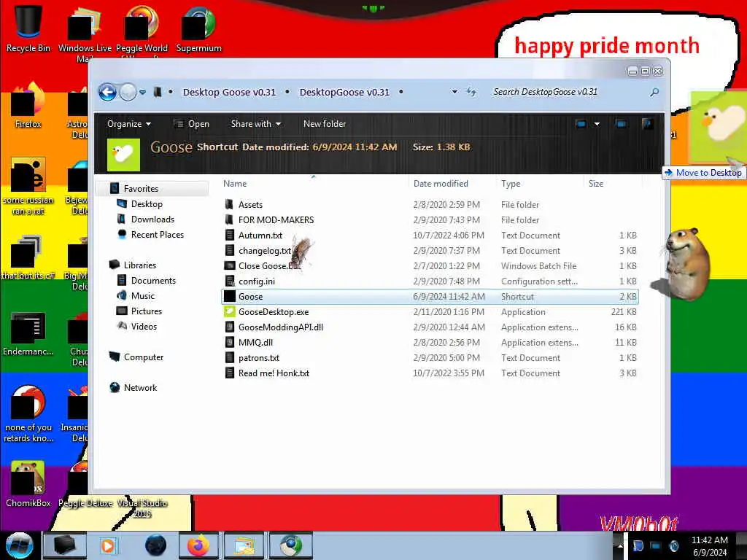Click the Windows Start orb
The height and width of the screenshot is (560, 747).
(x=20, y=545)
